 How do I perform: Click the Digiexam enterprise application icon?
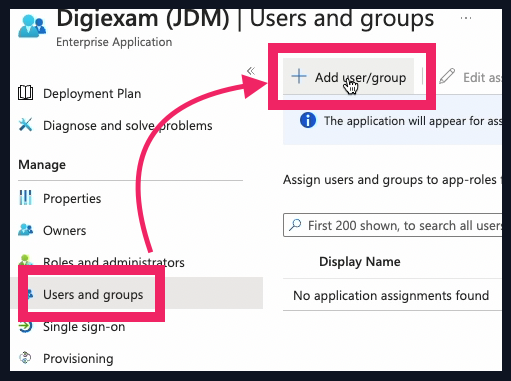pos(32,26)
